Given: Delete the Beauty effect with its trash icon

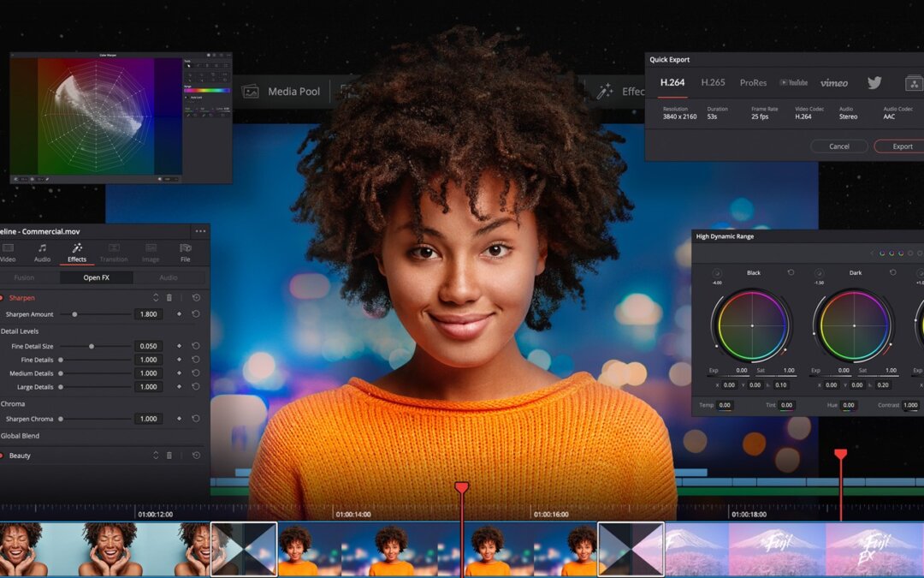Looking at the screenshot, I should coord(169,456).
